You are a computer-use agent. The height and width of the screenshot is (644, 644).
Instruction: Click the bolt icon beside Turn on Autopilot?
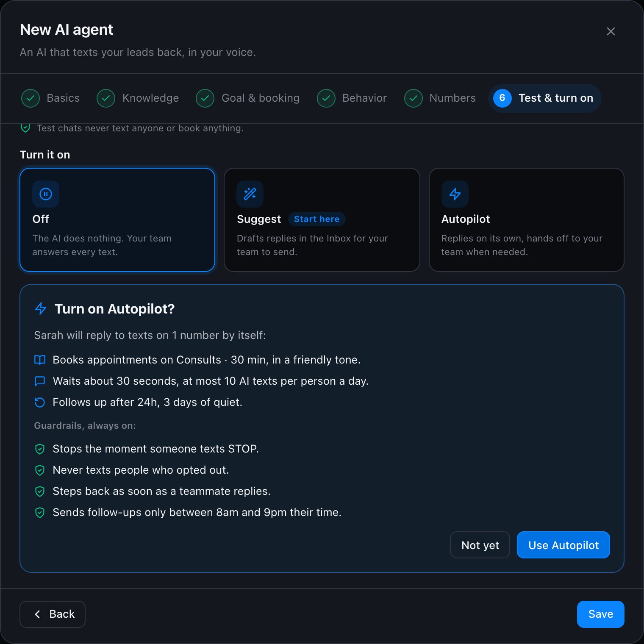[41, 309]
